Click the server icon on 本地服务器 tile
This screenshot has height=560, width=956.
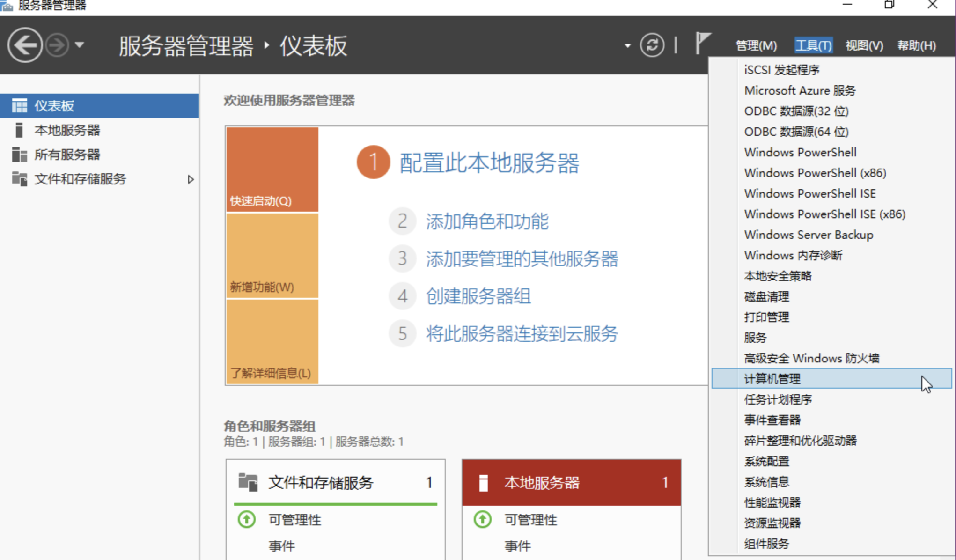click(484, 483)
